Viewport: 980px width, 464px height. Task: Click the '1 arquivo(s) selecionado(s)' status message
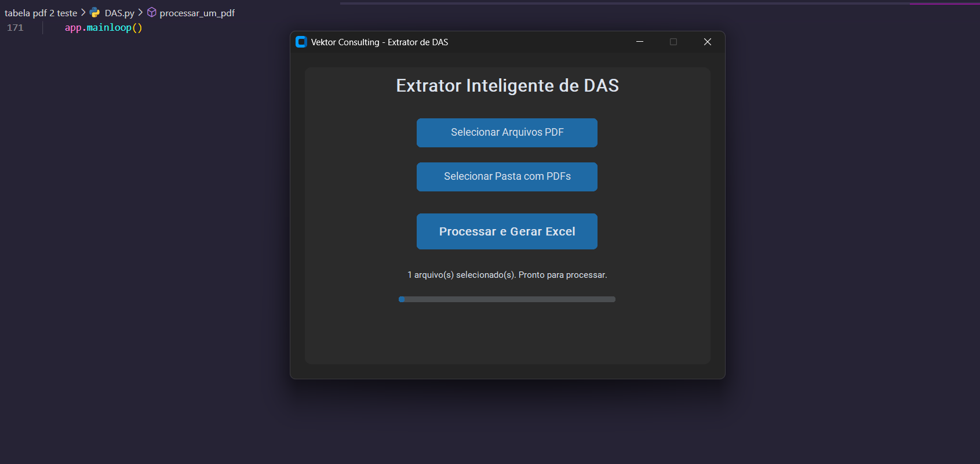(507, 275)
